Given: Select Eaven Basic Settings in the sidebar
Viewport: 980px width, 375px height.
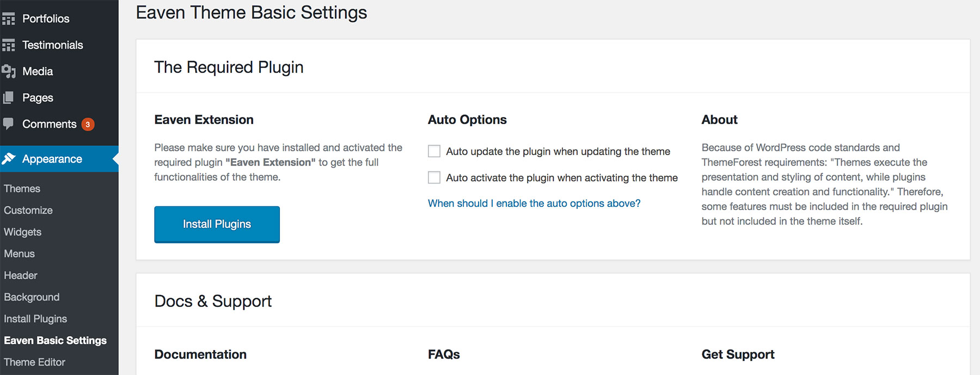Looking at the screenshot, I should click(55, 340).
